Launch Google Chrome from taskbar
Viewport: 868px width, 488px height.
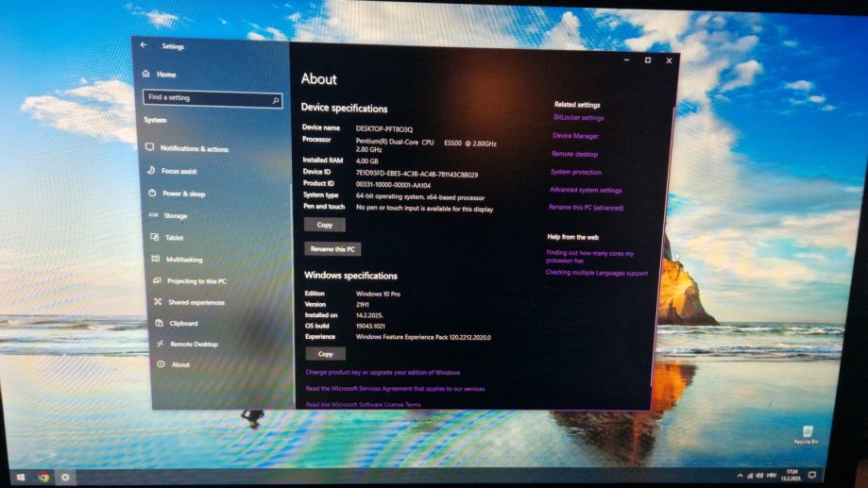pyautogui.click(x=43, y=477)
